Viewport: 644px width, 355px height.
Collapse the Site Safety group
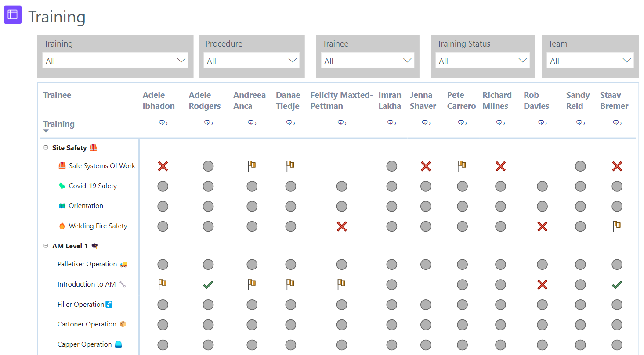point(46,147)
